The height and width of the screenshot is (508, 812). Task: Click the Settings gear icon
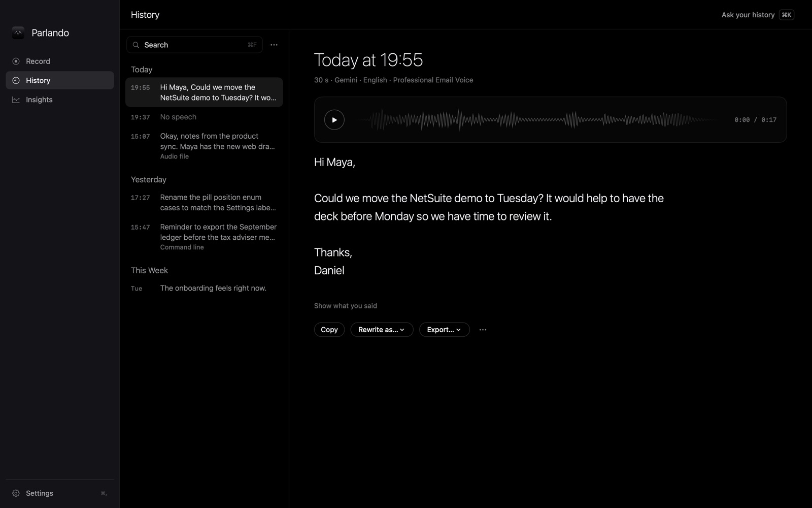(16, 493)
